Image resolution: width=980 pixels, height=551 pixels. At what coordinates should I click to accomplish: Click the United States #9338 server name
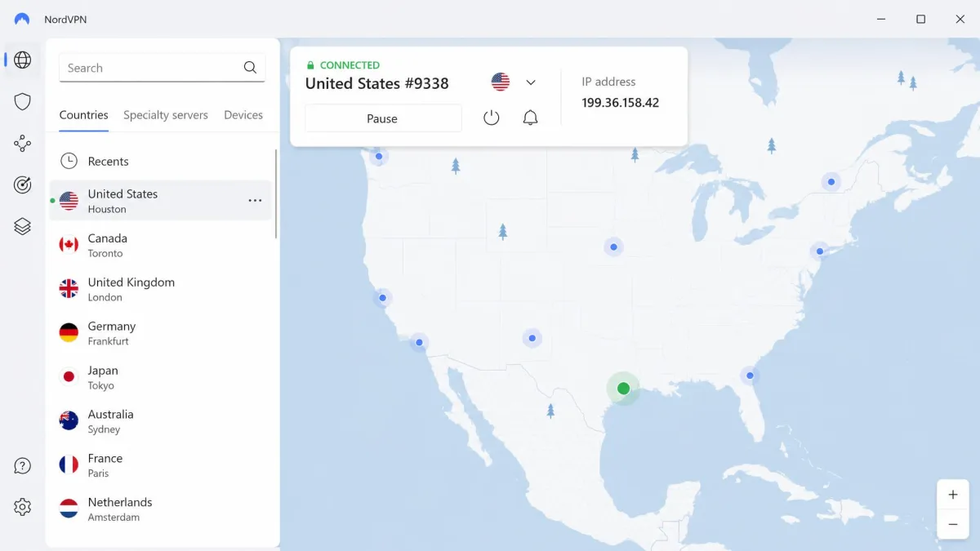click(377, 83)
